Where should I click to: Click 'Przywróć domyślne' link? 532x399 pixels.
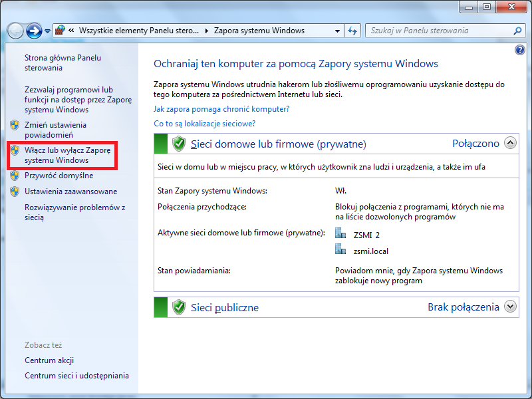coord(59,176)
